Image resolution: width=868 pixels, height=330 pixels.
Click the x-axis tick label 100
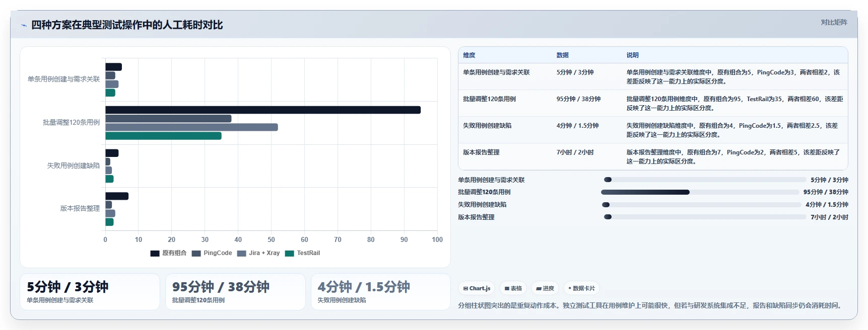[437, 240]
